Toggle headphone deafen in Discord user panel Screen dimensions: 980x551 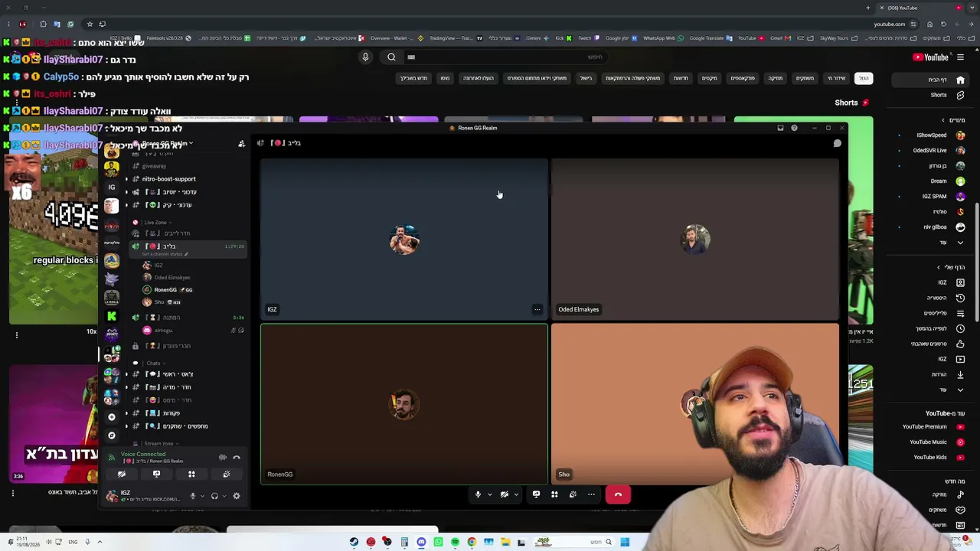[214, 497]
